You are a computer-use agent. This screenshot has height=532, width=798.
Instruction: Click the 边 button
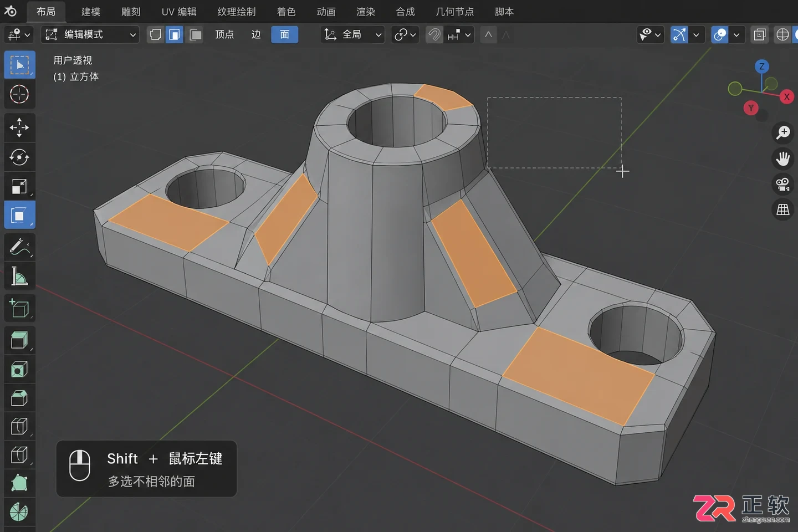pyautogui.click(x=255, y=35)
